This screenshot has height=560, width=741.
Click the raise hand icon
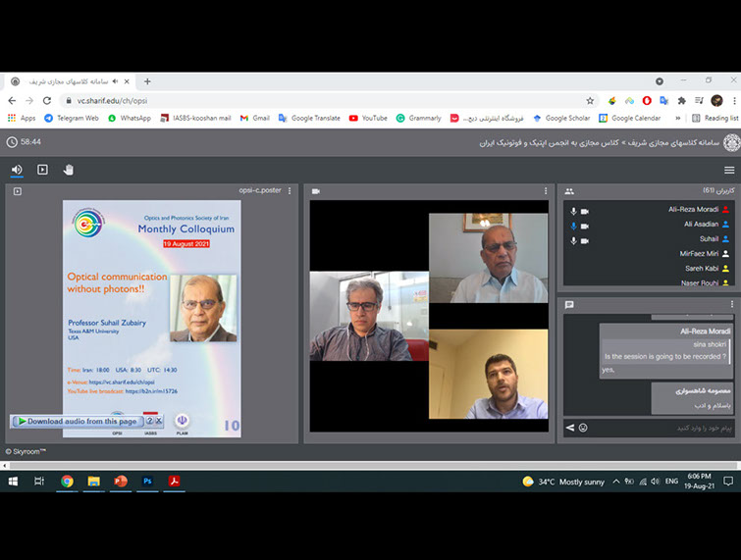point(69,169)
